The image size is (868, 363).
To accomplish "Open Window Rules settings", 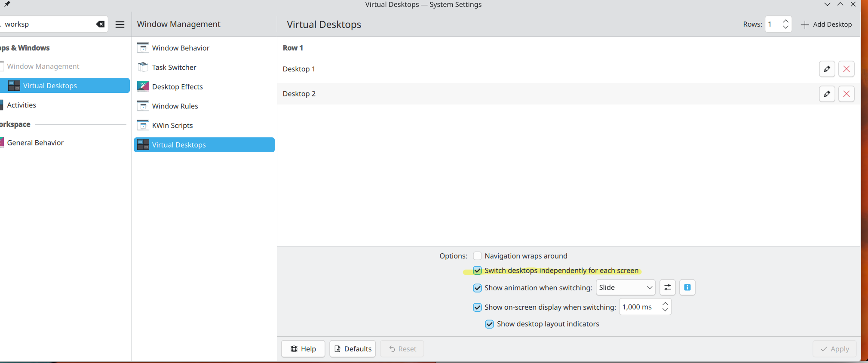I will 204,106.
